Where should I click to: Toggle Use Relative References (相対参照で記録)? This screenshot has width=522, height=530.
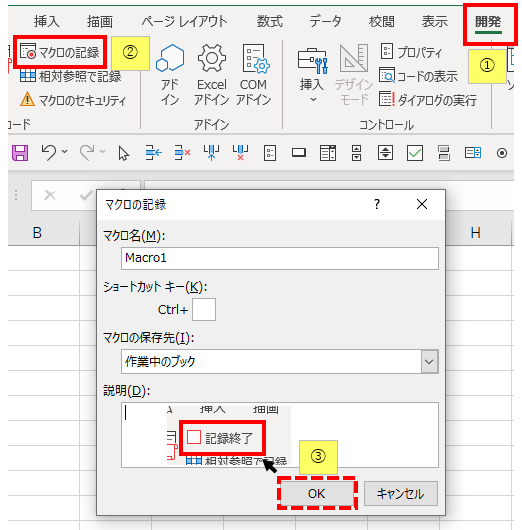coord(70,76)
